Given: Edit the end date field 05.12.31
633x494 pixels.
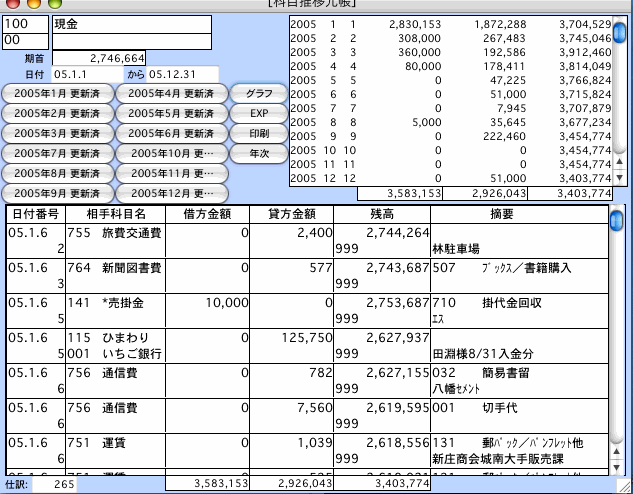Looking at the screenshot, I should [x=186, y=74].
